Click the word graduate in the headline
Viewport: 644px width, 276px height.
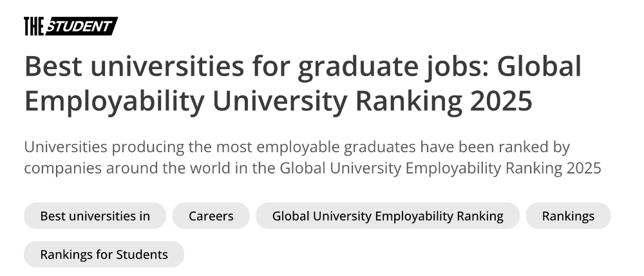pyautogui.click(x=357, y=68)
